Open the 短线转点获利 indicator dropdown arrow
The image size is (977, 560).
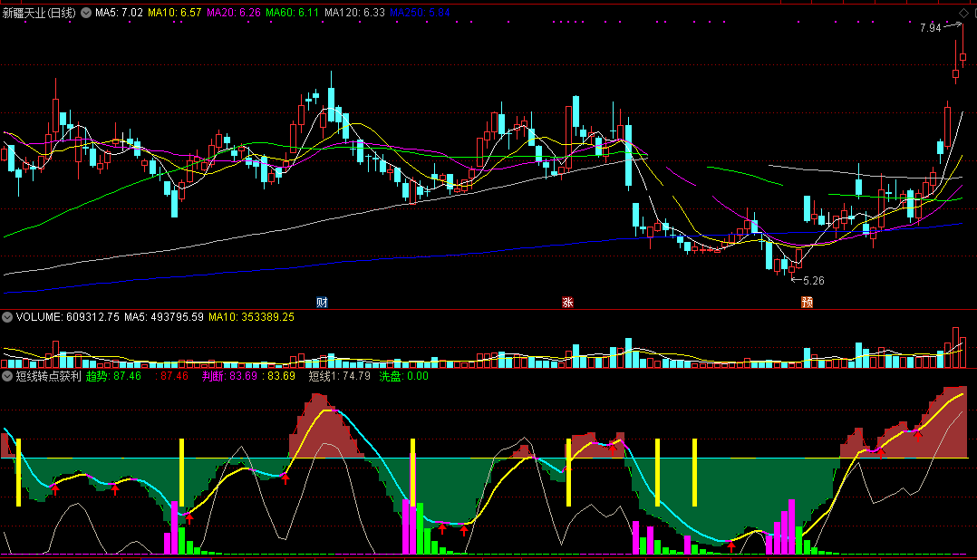coord(7,376)
